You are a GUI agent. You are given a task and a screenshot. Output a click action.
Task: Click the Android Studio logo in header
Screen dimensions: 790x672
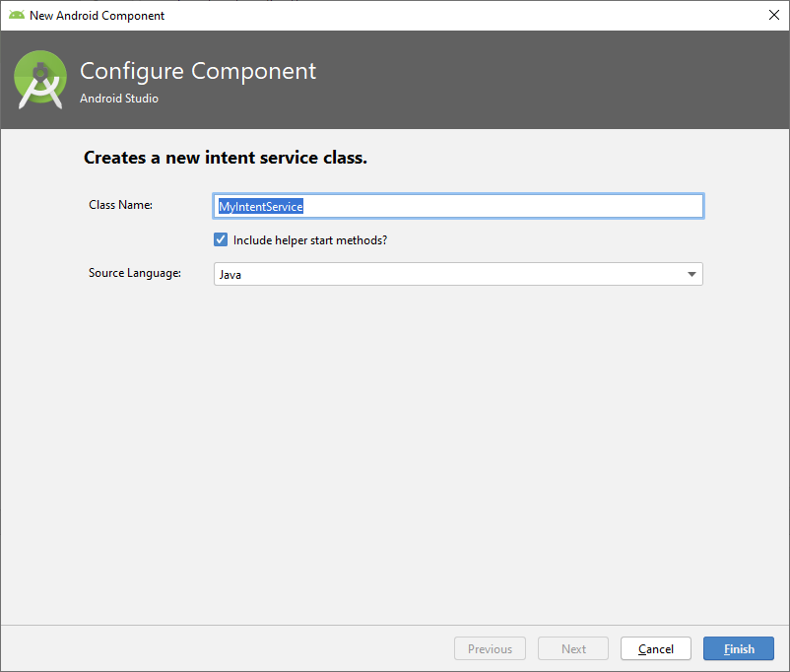tap(40, 81)
